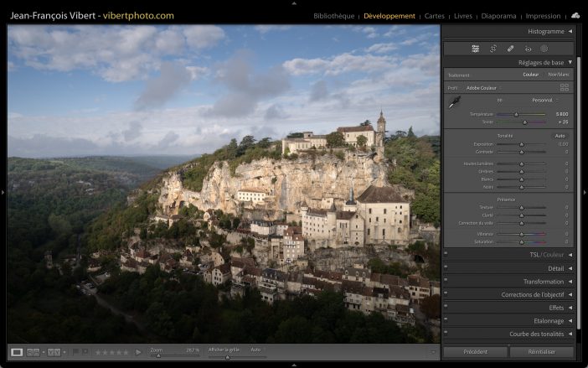The height and width of the screenshot is (368, 588).
Task: Select the Red eye correction tool
Action: point(528,49)
